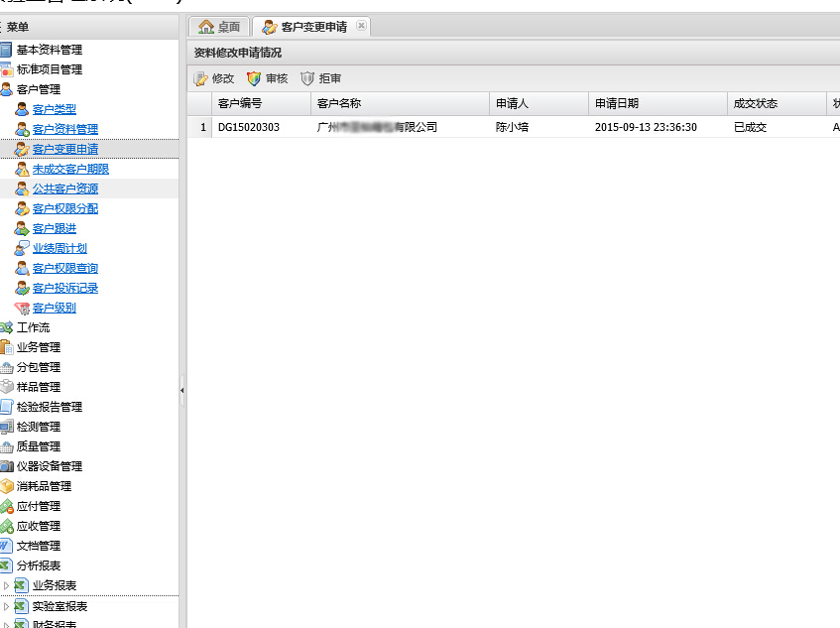Click the 拒审 reject icon
This screenshot has width=840, height=628.
pos(307,78)
